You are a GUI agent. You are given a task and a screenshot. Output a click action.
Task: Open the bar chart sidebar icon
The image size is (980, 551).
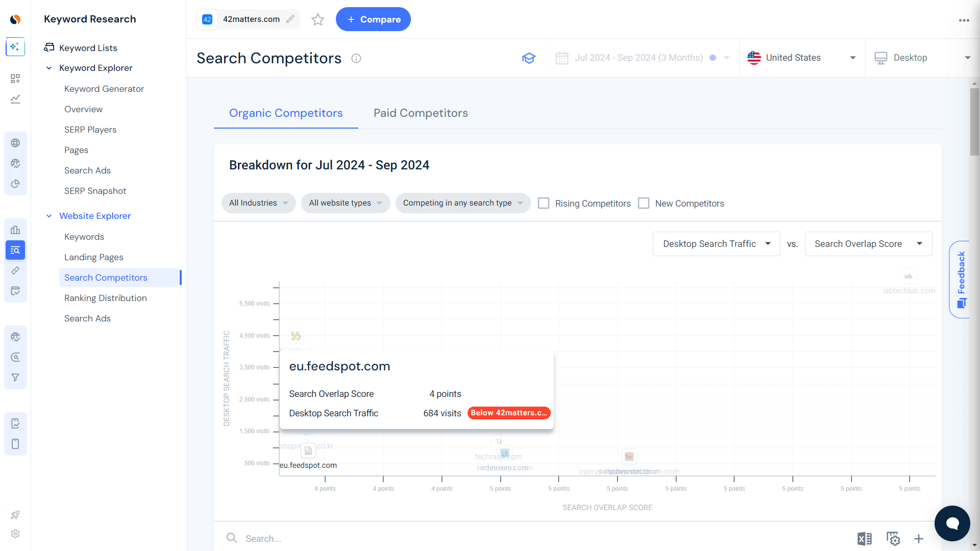coord(15,230)
